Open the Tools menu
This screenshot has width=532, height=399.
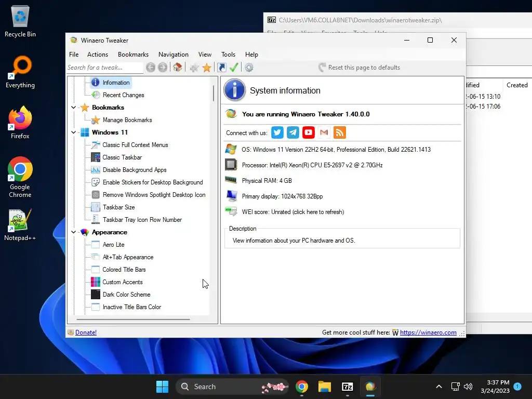[229, 54]
